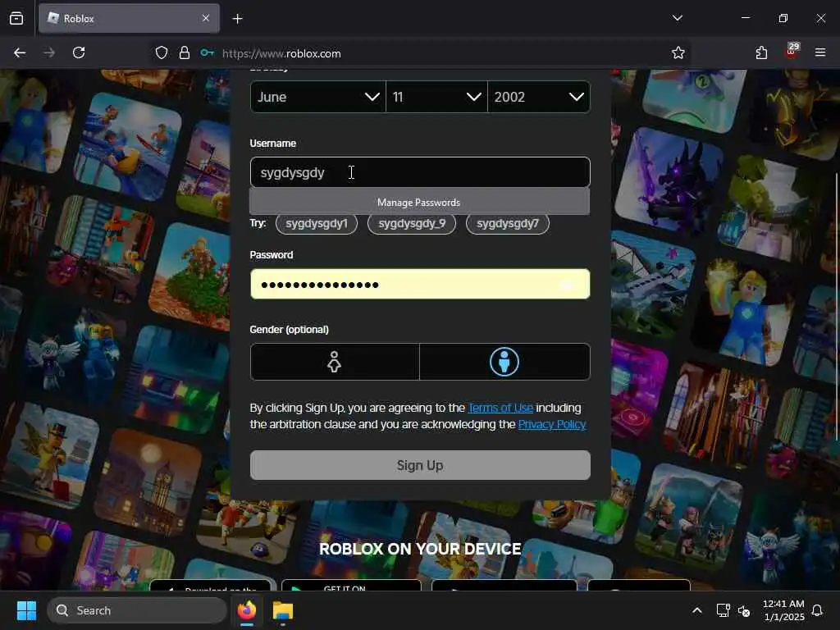Open the clock showing 12:41 AM
The width and height of the screenshot is (840, 630).
tap(783, 610)
